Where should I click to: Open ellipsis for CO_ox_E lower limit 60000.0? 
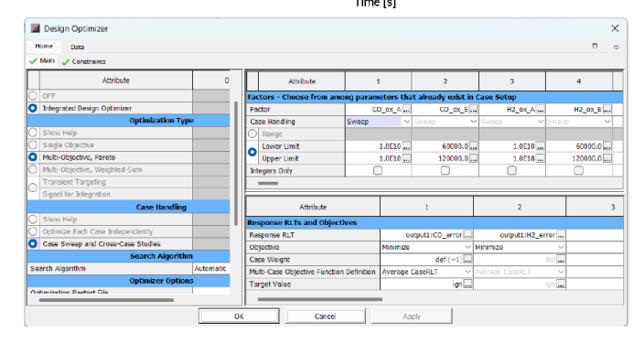tap(473, 146)
